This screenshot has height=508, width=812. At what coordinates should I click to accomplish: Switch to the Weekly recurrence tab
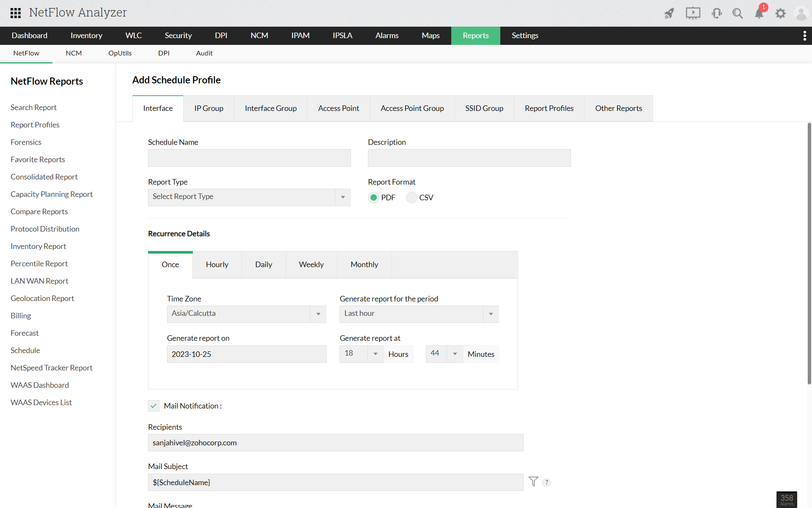click(x=311, y=265)
